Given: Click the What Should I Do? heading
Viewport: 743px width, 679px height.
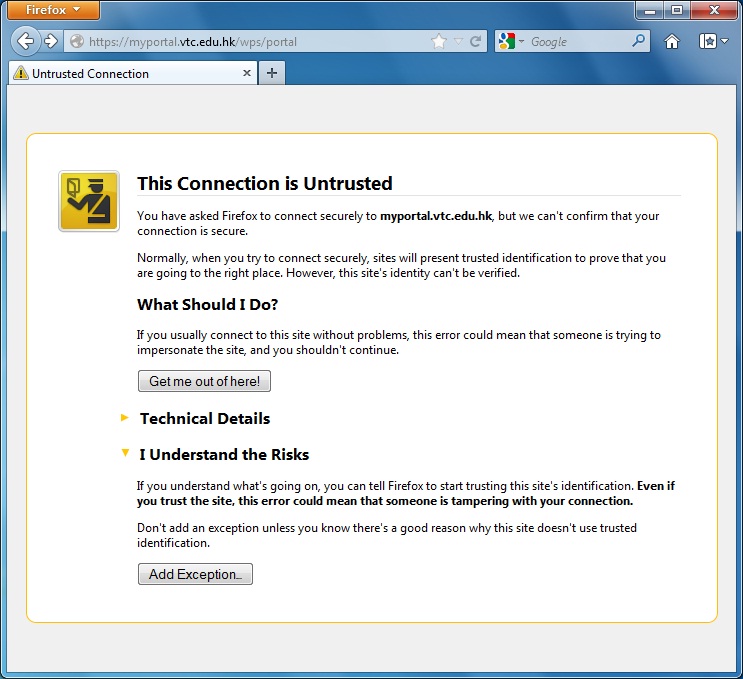Looking at the screenshot, I should 208,304.
